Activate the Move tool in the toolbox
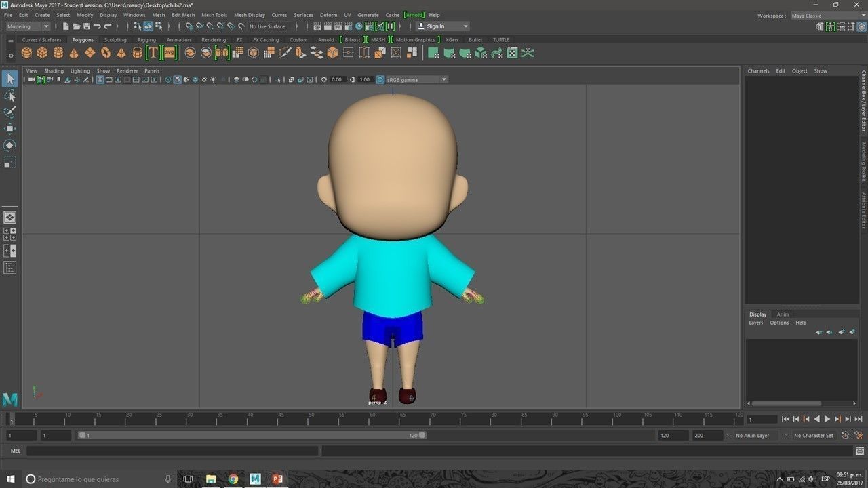This screenshot has height=488, width=868. point(9,129)
